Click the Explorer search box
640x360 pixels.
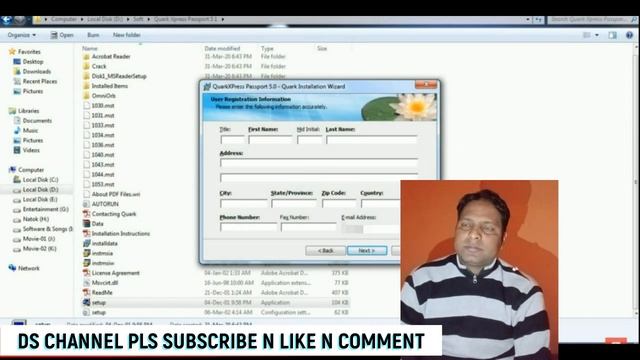tap(592, 20)
